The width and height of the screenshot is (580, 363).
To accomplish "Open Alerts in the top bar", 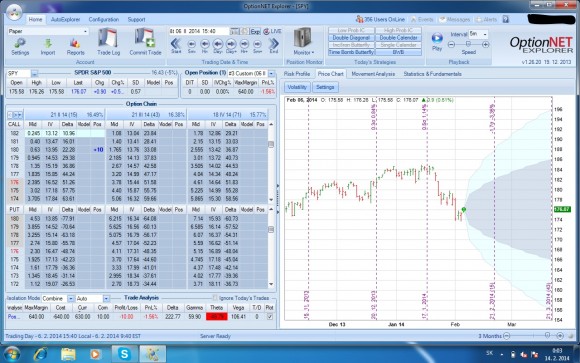I will [486, 19].
